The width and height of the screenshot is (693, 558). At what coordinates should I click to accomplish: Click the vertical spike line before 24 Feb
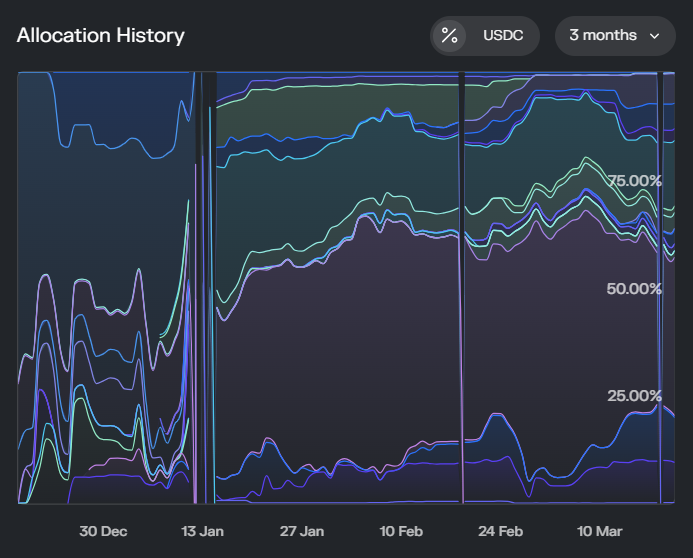(462, 300)
